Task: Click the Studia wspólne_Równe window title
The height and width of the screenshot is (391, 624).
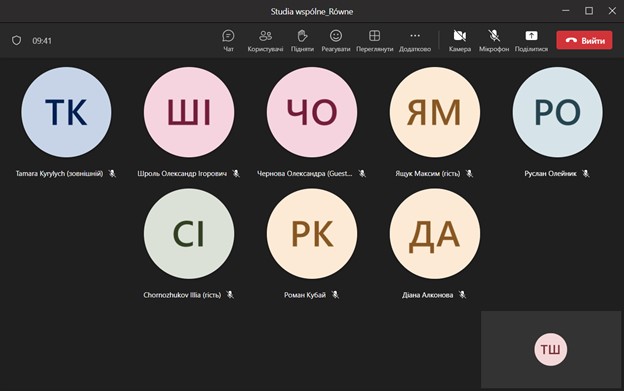Action: click(312, 12)
